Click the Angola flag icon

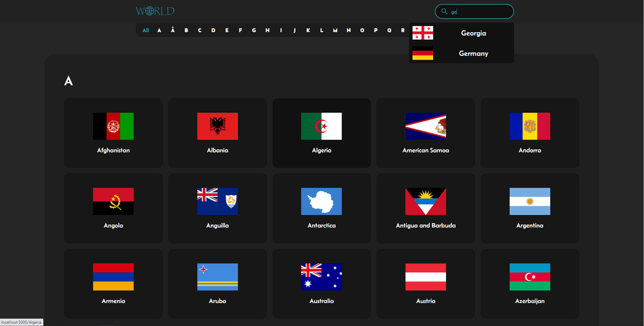(x=113, y=201)
